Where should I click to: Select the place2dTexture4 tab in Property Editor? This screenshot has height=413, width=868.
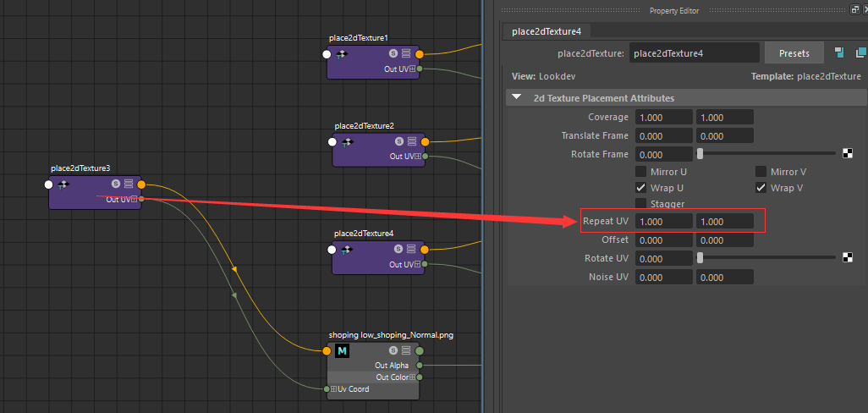tap(547, 31)
